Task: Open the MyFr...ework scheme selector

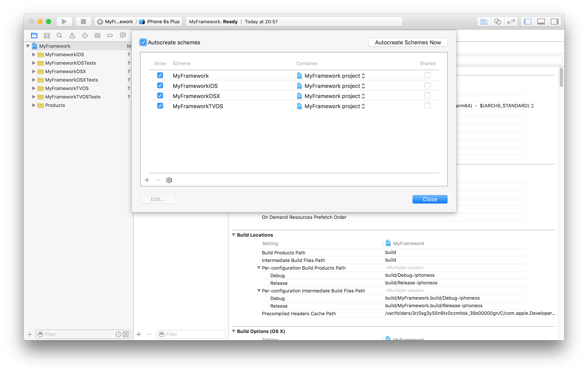Action: click(x=115, y=22)
